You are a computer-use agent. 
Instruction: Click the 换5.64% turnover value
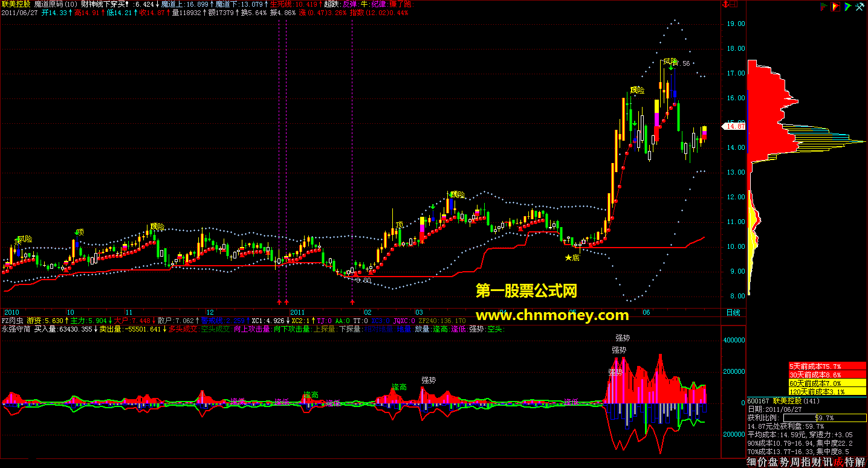tap(253, 11)
